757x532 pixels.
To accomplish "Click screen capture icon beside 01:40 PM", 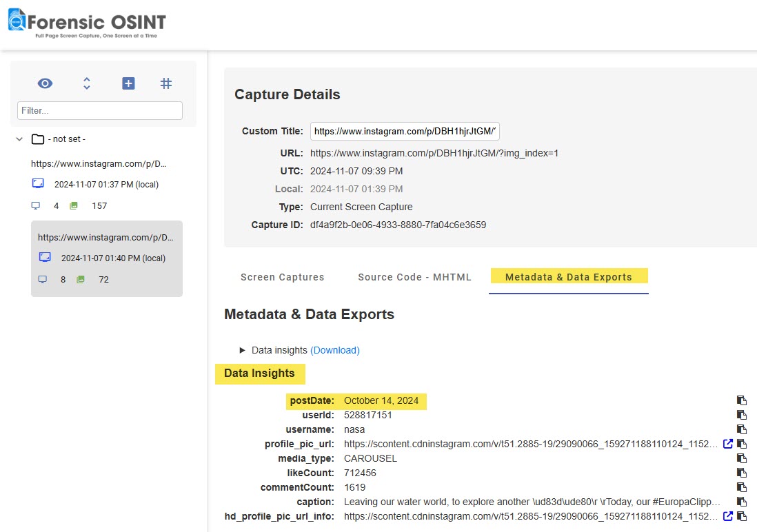I will 44,257.
